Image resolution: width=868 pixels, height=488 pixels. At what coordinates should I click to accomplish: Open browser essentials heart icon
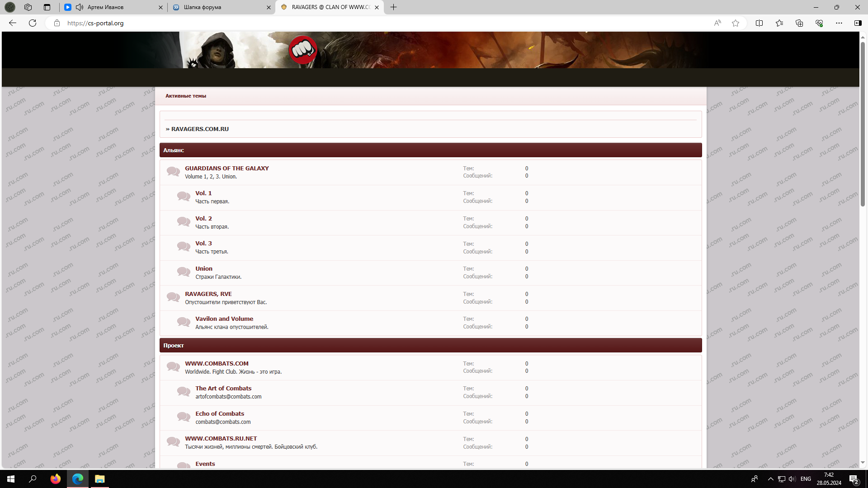click(x=819, y=23)
